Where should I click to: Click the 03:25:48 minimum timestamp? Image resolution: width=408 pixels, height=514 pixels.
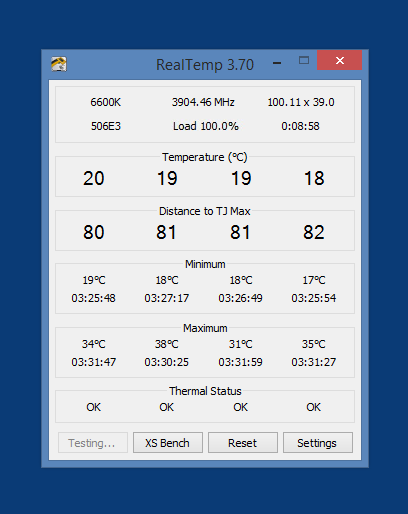pyautogui.click(x=93, y=298)
